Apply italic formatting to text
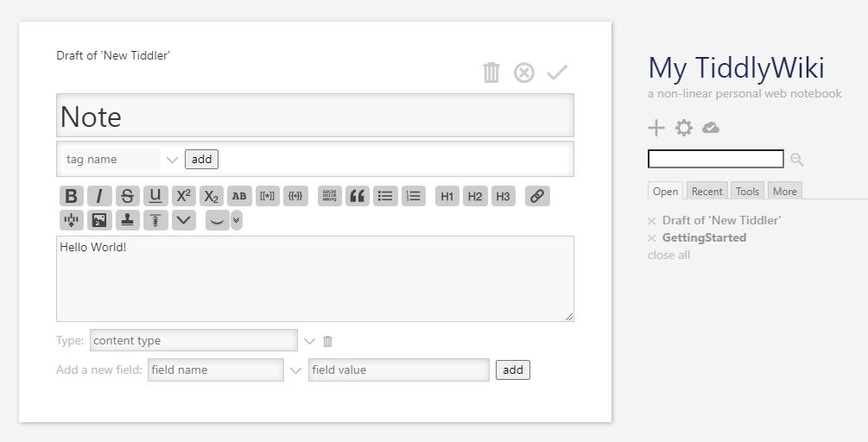This screenshot has height=442, width=868. [x=99, y=196]
